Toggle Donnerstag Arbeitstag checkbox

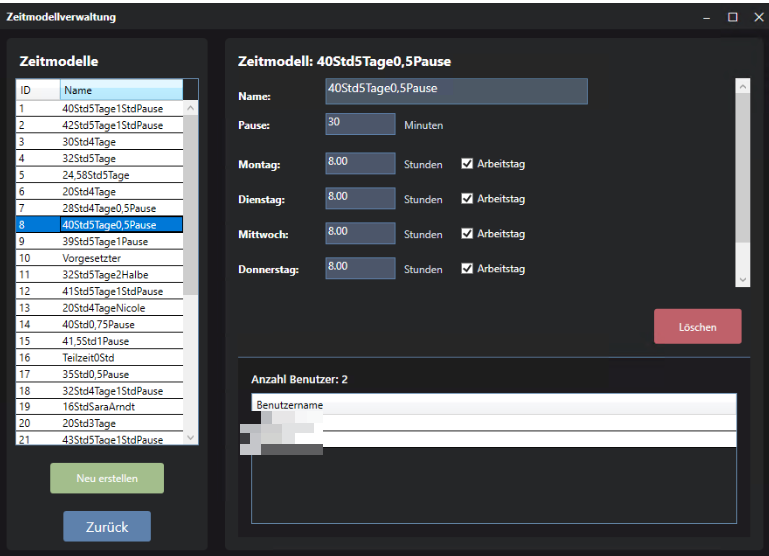click(x=467, y=269)
